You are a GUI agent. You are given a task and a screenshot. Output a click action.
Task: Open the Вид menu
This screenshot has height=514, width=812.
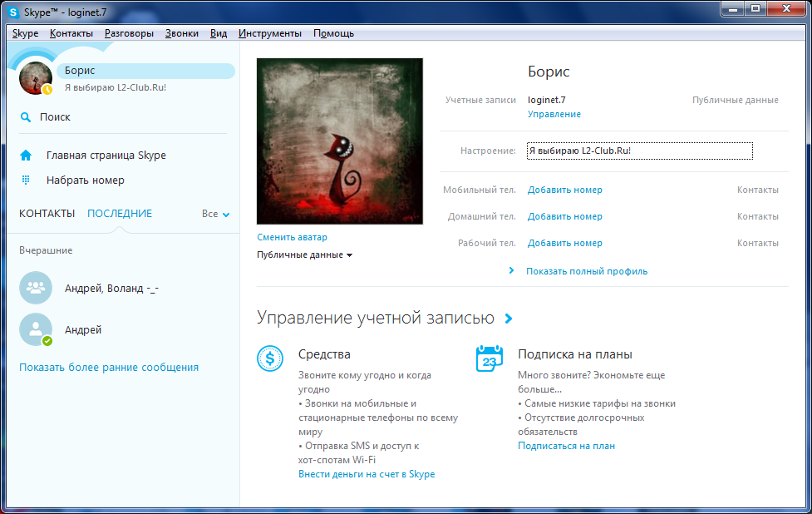tap(219, 33)
